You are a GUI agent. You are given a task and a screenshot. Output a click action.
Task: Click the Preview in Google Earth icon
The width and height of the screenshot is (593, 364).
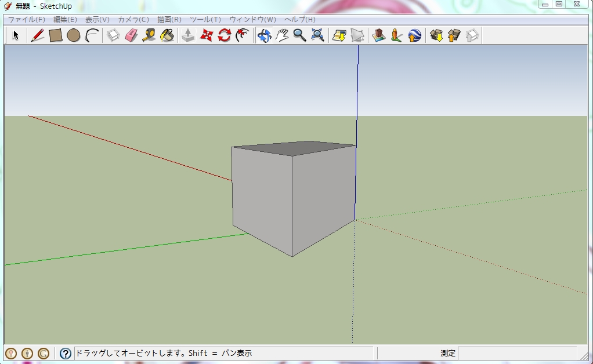pos(415,35)
